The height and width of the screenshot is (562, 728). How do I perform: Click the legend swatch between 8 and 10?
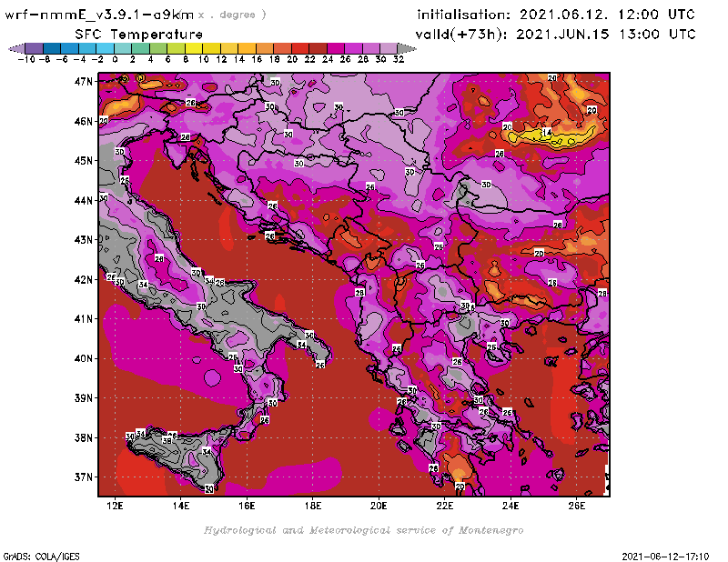[x=194, y=48]
